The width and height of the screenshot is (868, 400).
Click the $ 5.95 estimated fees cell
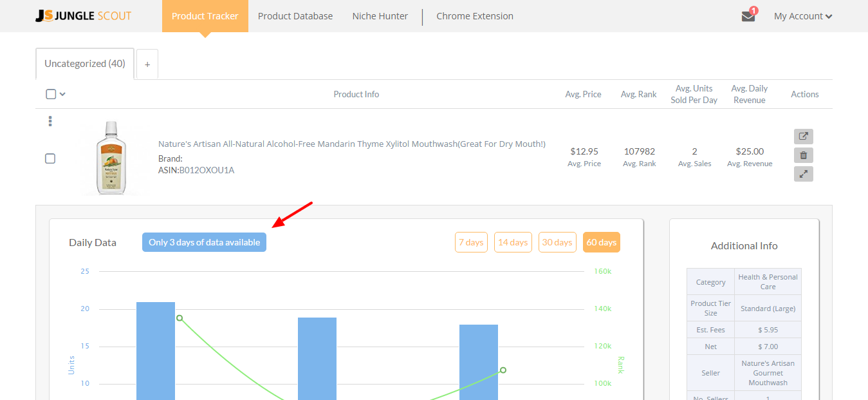pos(768,330)
